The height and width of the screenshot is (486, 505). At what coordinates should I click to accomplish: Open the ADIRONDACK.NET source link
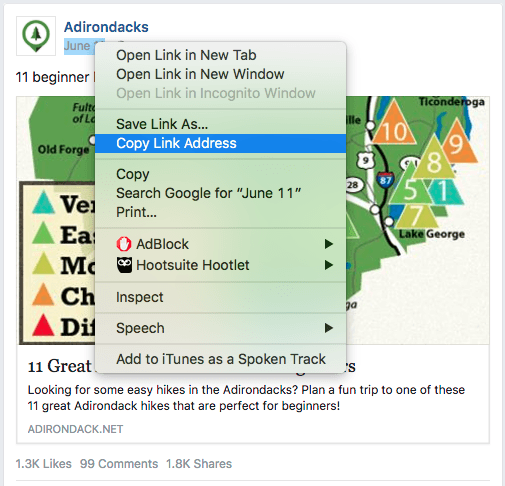tap(75, 429)
